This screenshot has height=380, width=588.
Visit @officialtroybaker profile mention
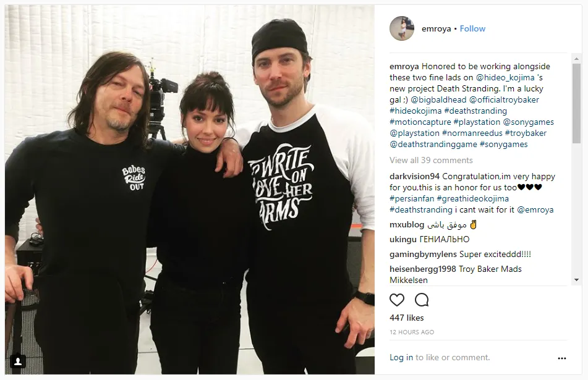tap(504, 99)
